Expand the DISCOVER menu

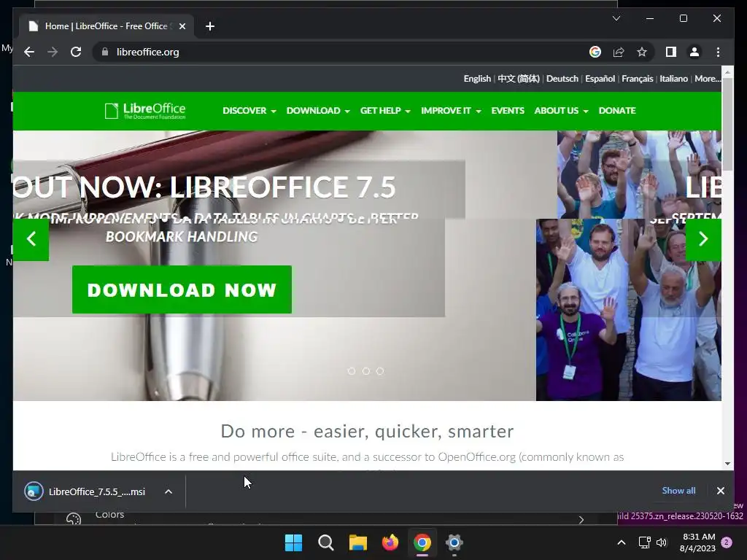click(x=249, y=111)
